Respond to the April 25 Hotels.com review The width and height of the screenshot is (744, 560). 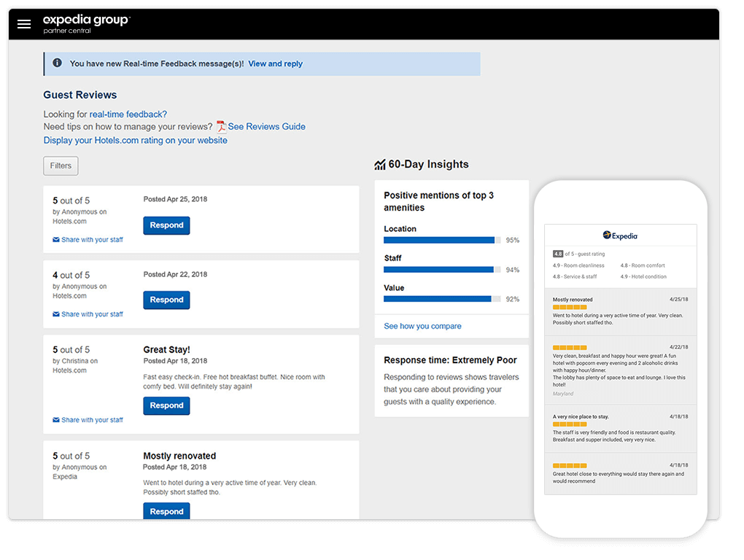click(x=166, y=225)
